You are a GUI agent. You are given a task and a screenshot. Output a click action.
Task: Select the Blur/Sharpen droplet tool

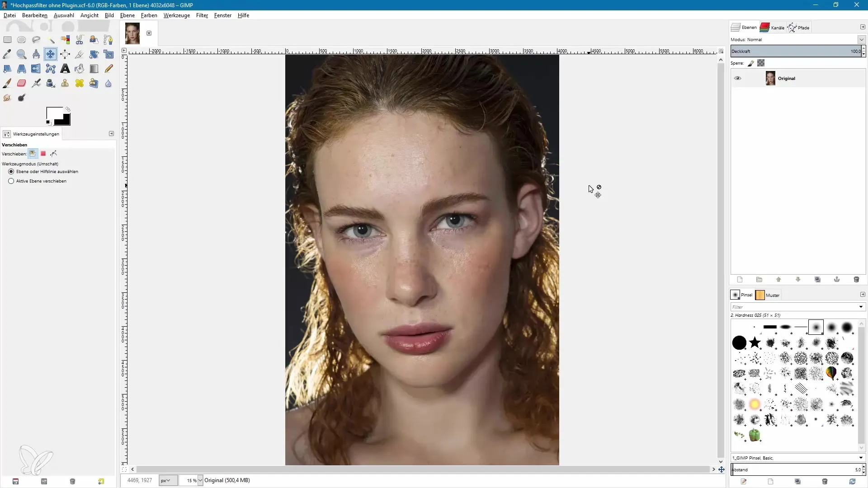point(108,83)
